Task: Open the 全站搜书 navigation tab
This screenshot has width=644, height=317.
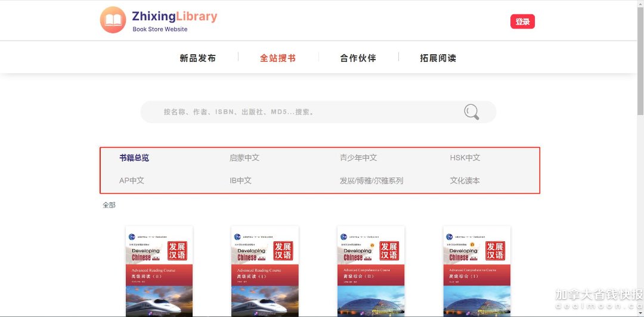Action: [278, 58]
